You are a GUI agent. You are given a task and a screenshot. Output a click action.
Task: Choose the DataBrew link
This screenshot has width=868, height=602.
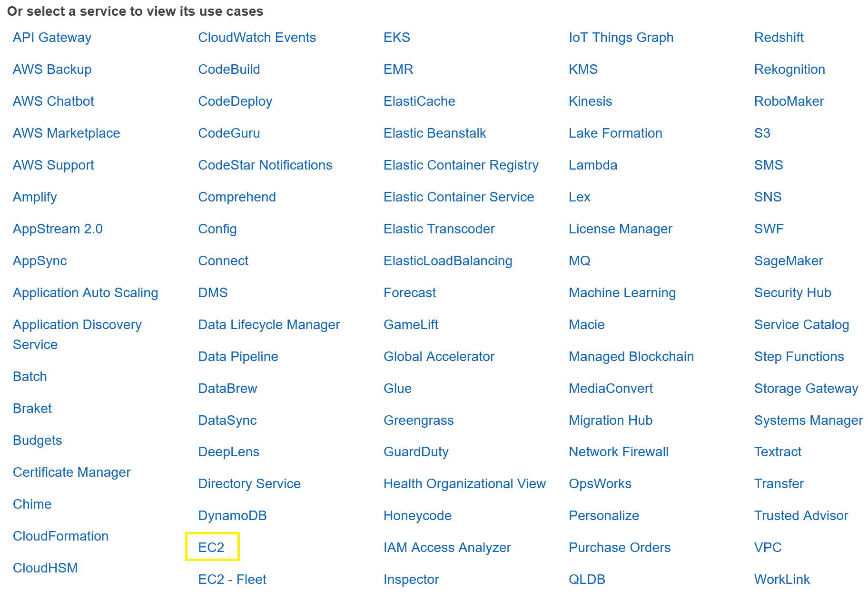click(228, 389)
